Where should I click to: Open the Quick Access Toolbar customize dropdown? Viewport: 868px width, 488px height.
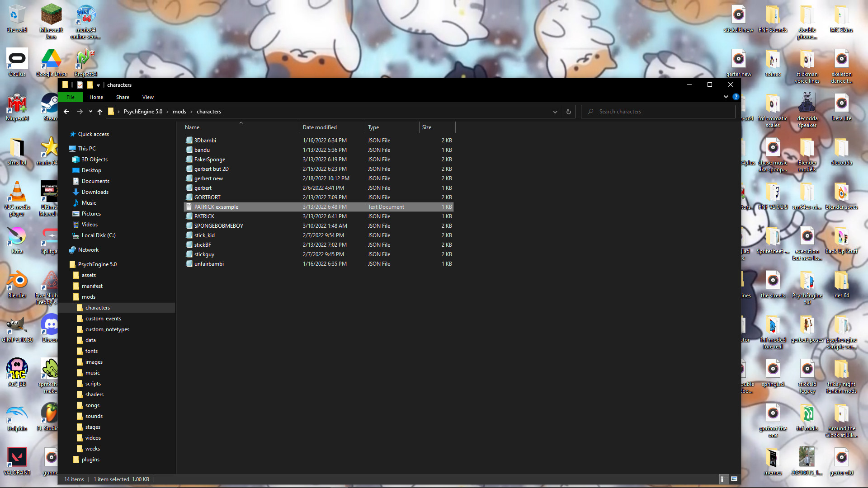98,85
